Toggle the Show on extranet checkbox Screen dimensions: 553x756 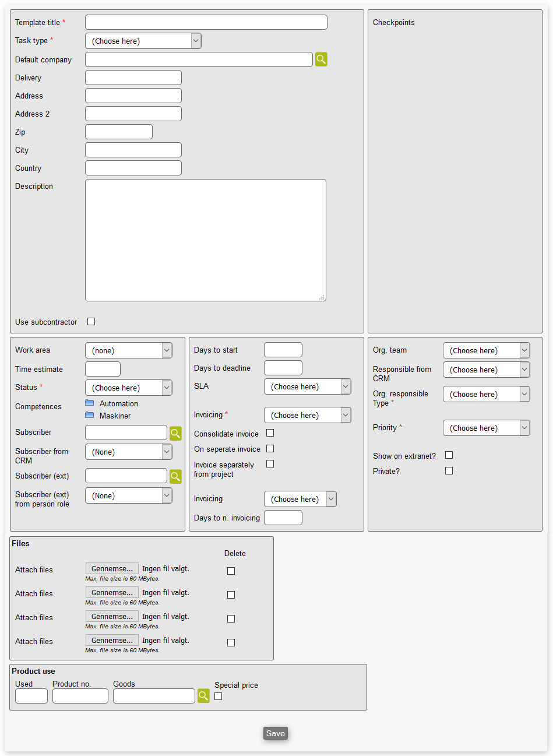pyautogui.click(x=449, y=455)
